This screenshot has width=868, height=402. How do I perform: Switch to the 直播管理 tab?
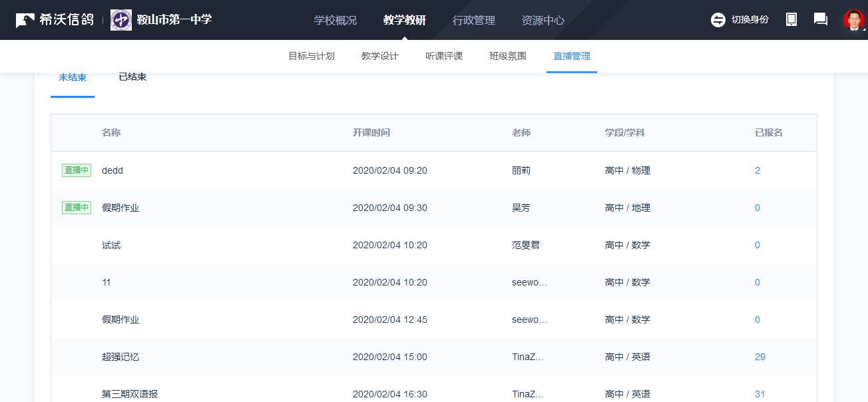572,57
